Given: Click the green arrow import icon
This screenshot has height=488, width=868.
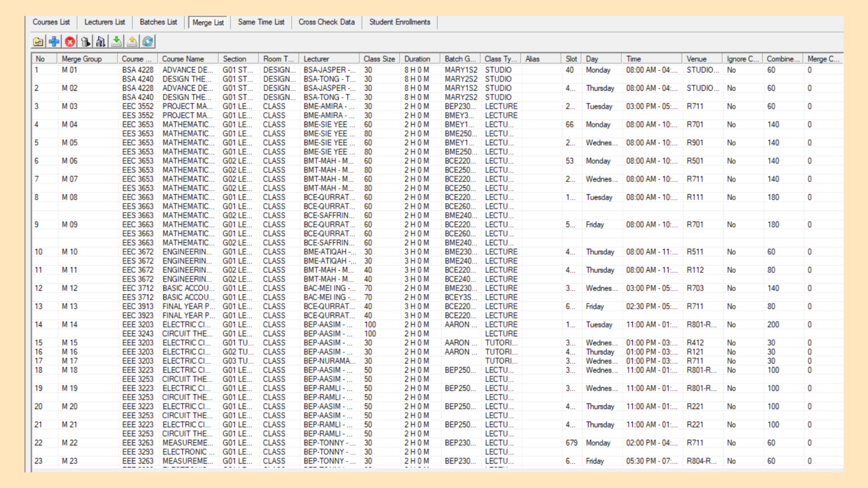Looking at the screenshot, I should [x=117, y=42].
